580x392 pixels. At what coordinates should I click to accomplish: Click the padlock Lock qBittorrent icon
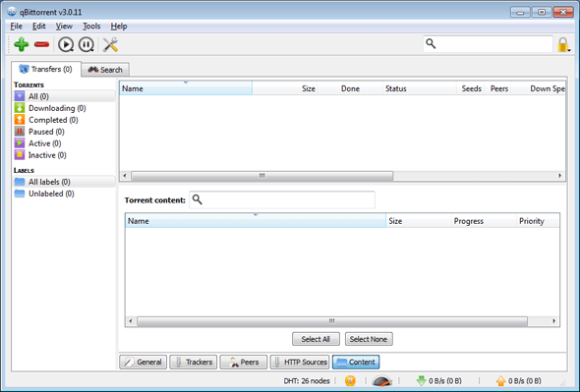562,45
